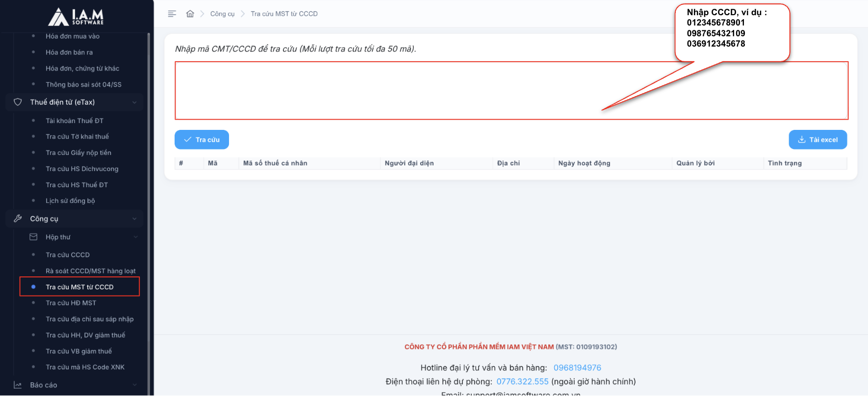Click hotline number 0968194976 link

click(577, 368)
